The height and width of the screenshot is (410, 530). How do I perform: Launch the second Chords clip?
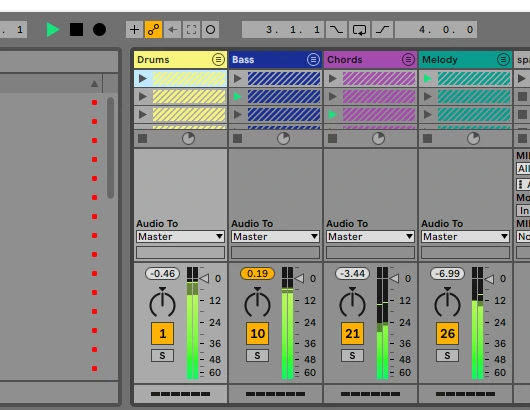click(x=333, y=97)
